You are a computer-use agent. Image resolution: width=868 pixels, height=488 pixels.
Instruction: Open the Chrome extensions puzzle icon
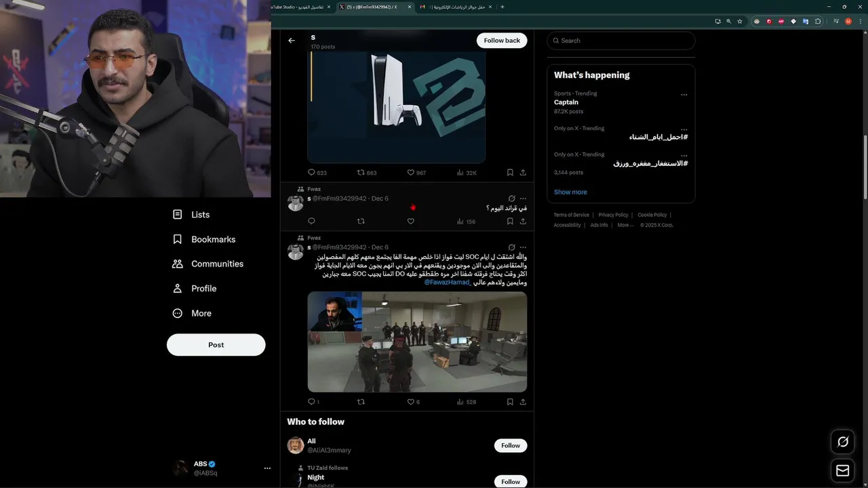pos(818,21)
